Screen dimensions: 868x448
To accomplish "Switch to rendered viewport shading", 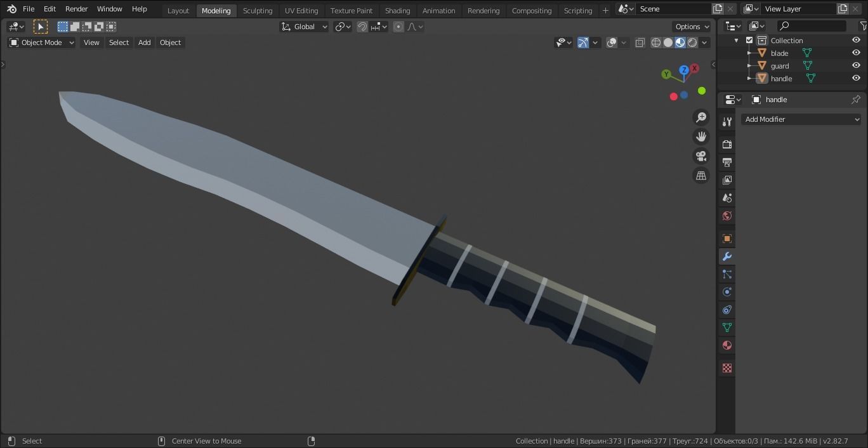I will pos(692,43).
